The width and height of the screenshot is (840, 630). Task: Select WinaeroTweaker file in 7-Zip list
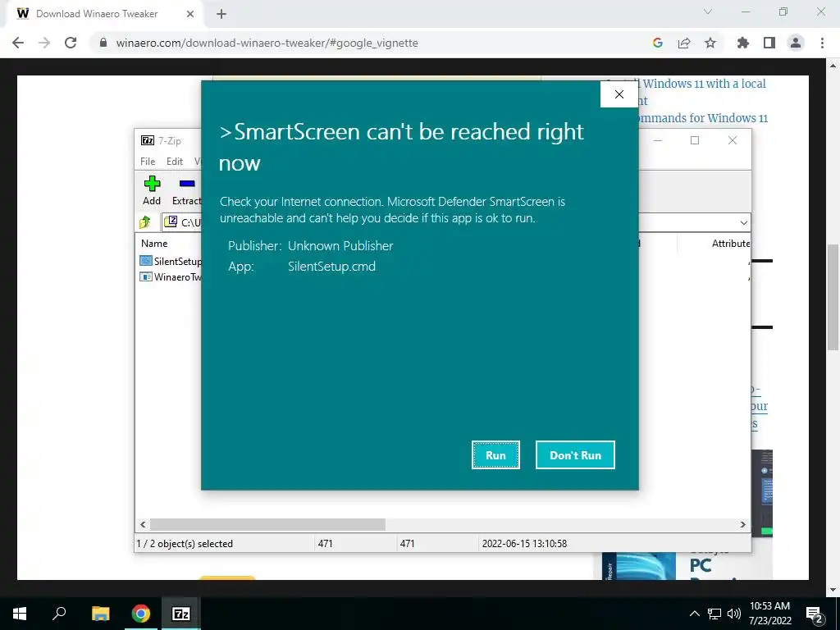tap(171, 277)
